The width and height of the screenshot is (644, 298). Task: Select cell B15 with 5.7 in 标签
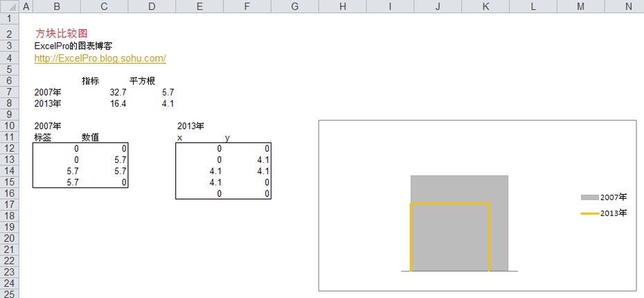click(56, 182)
